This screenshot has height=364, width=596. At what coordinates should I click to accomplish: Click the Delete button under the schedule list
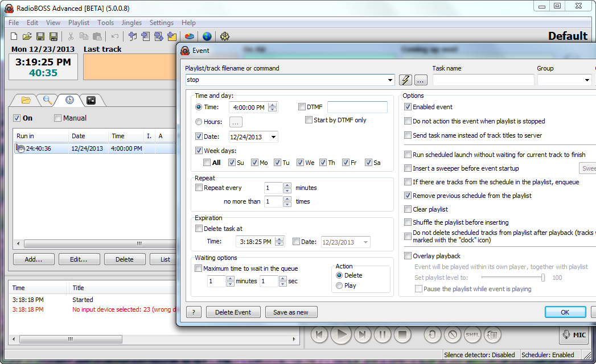tap(125, 259)
